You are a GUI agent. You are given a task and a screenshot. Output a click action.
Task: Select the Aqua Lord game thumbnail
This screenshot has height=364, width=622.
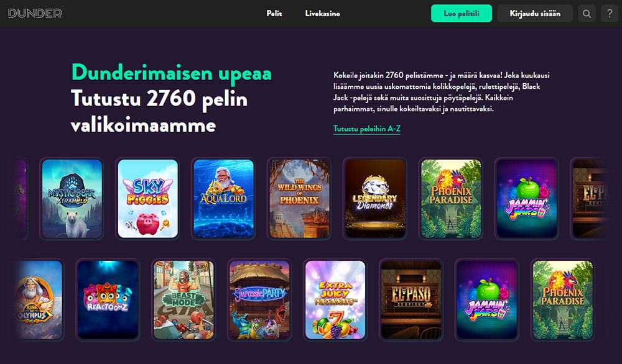[x=224, y=199]
